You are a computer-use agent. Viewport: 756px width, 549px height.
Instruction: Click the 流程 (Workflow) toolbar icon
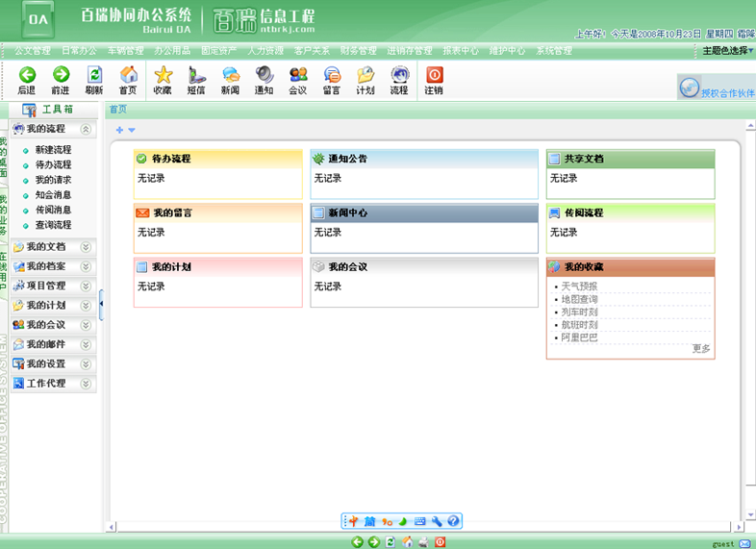[x=399, y=75]
